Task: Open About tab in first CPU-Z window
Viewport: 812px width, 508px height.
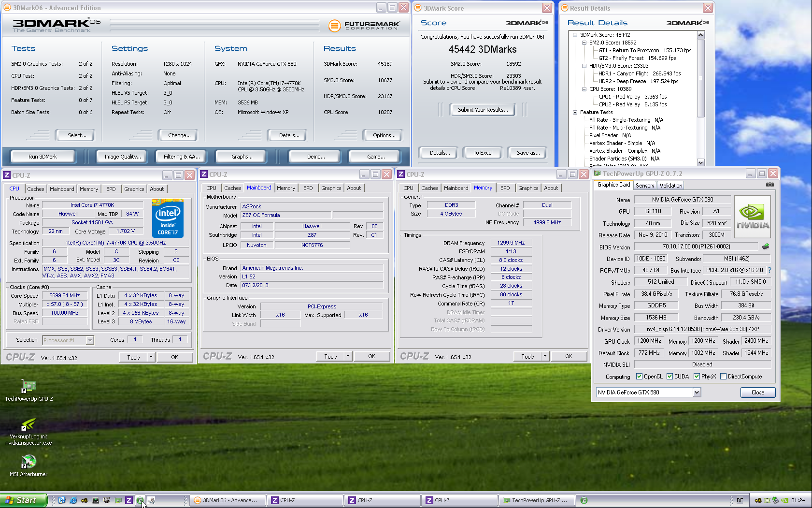Action: 157,189
